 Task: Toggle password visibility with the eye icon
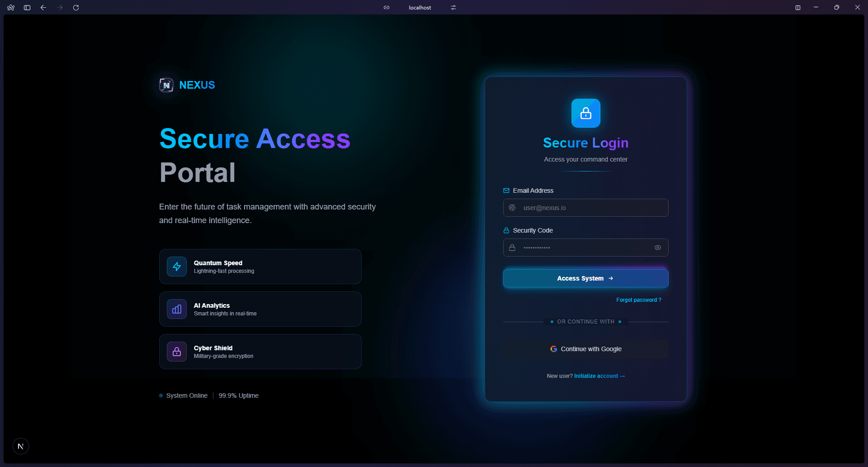click(658, 248)
